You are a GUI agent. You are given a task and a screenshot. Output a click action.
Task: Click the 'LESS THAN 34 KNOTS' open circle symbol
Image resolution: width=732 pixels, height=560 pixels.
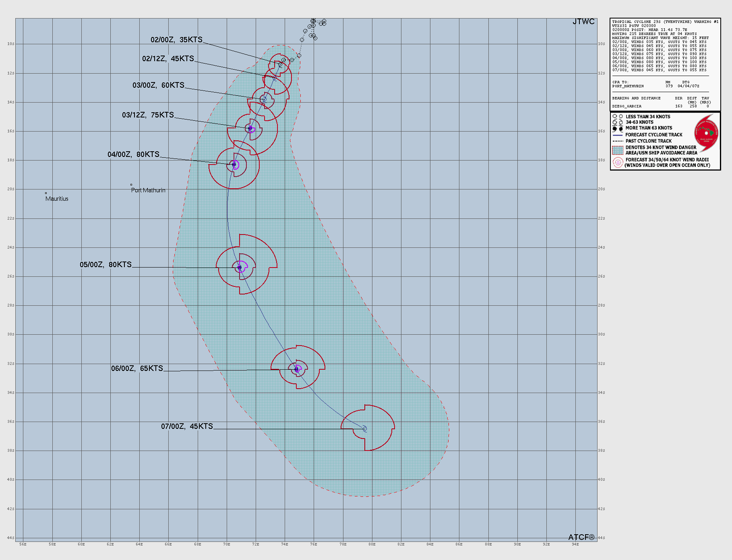coord(615,116)
